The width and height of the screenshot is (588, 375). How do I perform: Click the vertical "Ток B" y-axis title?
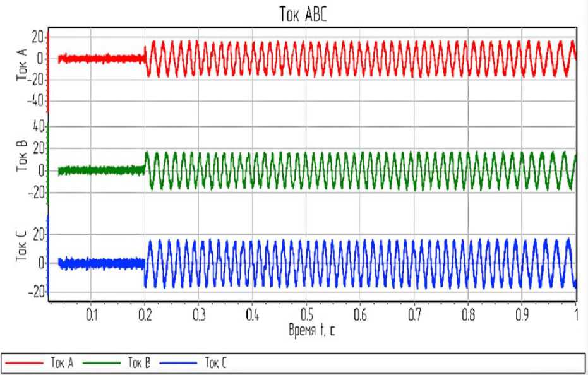[x=21, y=156]
